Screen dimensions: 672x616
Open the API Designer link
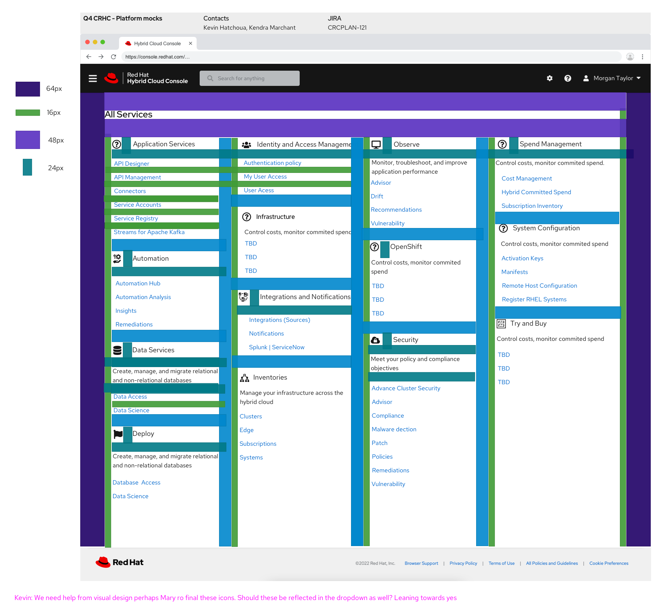tap(132, 163)
